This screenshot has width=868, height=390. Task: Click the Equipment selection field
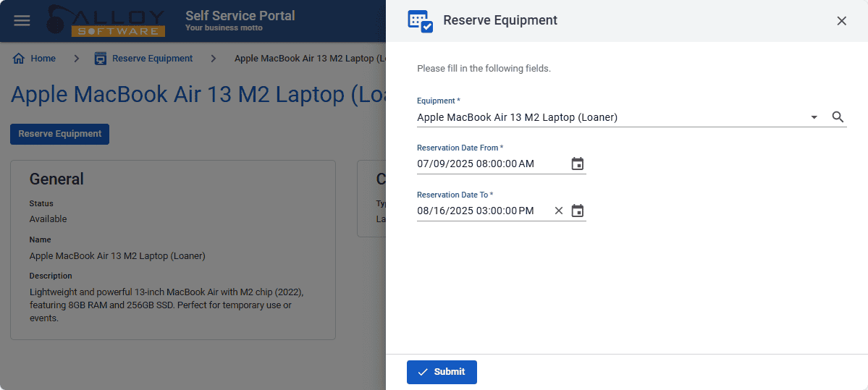(608, 117)
